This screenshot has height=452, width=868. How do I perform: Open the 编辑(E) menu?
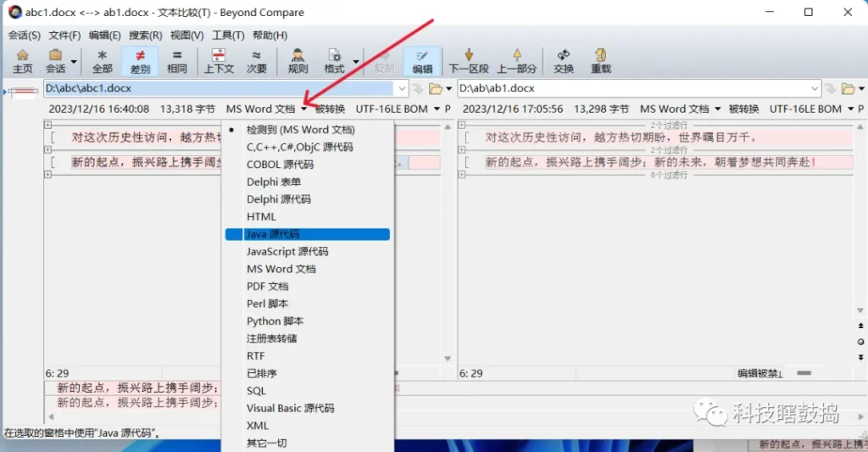[x=104, y=35]
